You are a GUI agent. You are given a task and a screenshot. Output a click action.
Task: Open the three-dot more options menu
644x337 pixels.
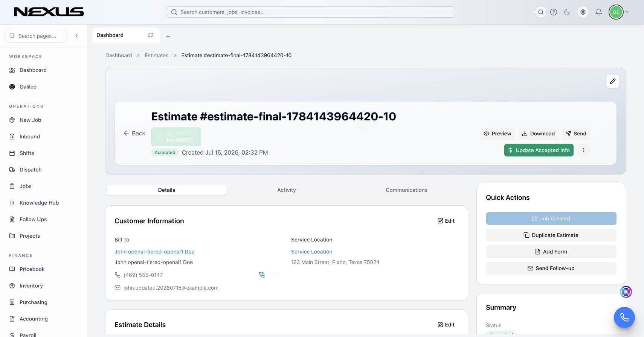pyautogui.click(x=584, y=150)
